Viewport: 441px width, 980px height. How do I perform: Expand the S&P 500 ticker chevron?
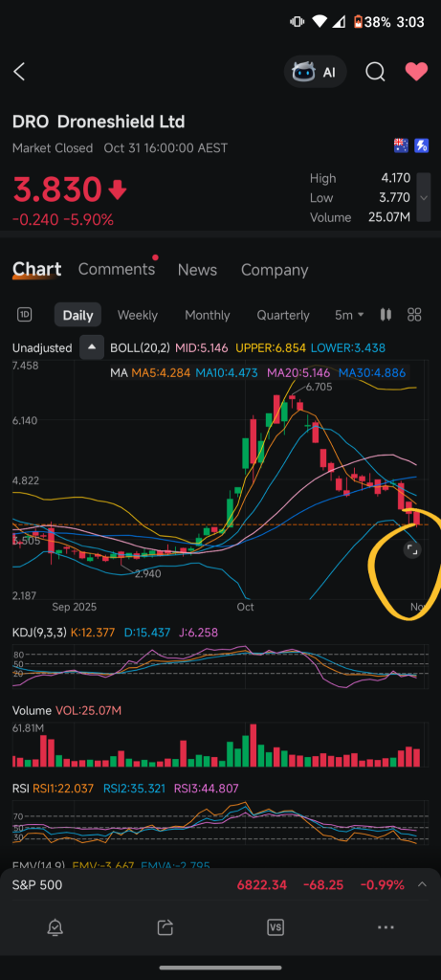pyautogui.click(x=422, y=885)
